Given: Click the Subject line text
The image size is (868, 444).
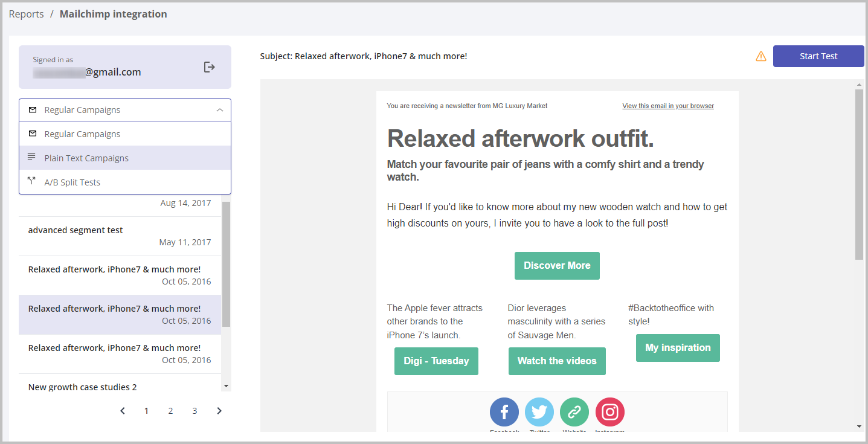Looking at the screenshot, I should click(364, 56).
